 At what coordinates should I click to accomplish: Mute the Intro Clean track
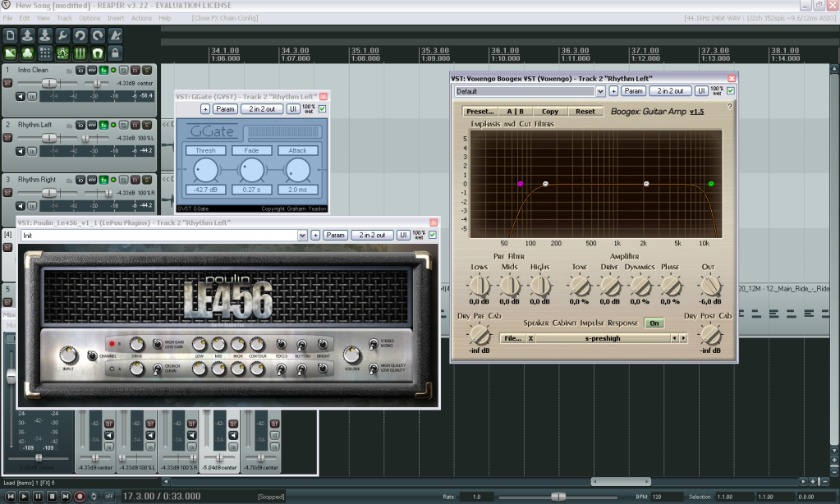click(x=135, y=70)
